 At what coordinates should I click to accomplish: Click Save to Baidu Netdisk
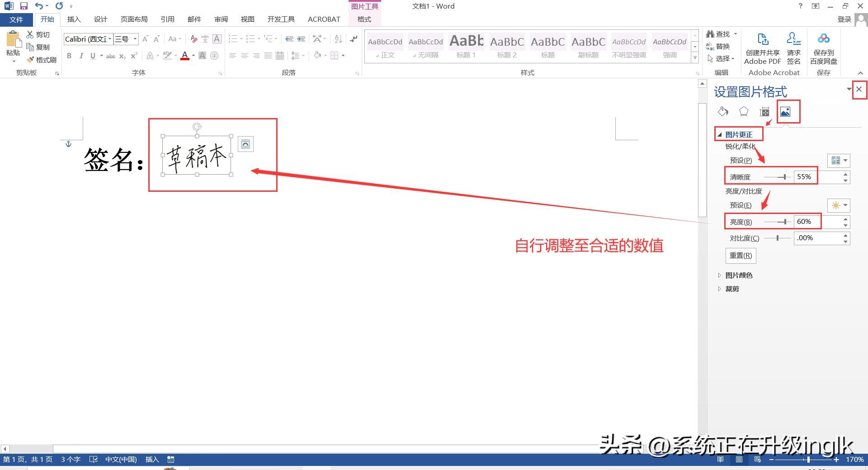click(823, 48)
